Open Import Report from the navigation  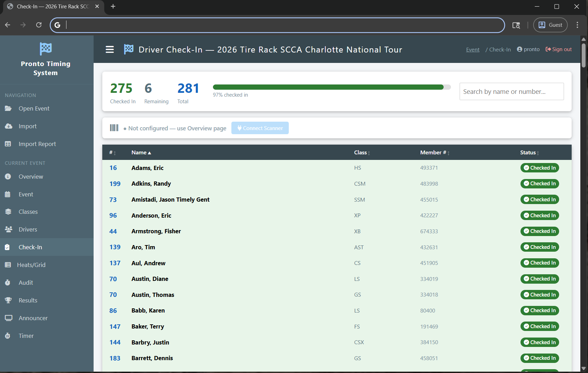[x=37, y=144]
